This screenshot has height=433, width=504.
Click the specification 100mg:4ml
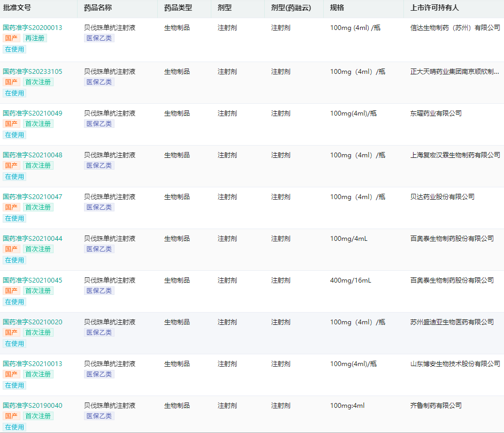(x=347, y=406)
